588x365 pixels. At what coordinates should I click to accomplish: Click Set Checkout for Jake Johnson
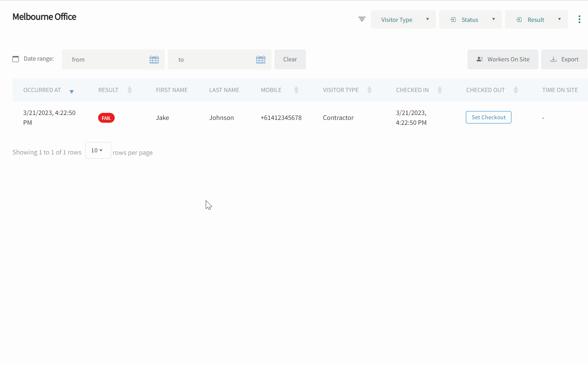488,117
